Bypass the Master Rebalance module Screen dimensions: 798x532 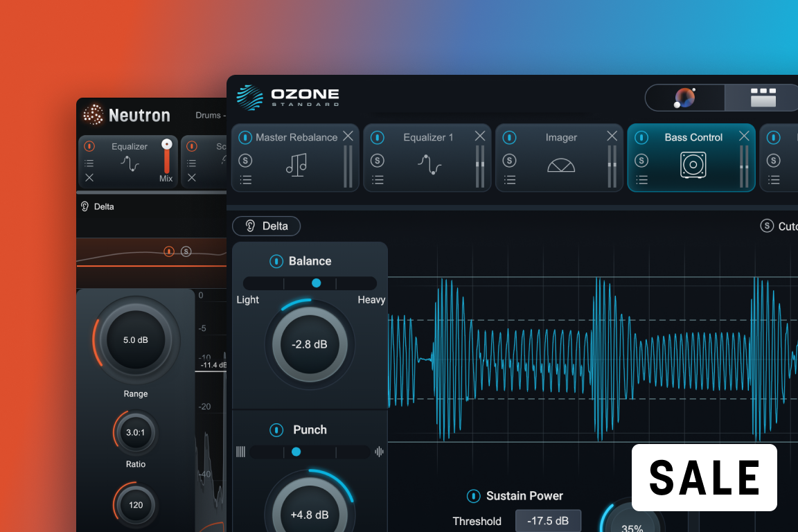tap(245, 138)
